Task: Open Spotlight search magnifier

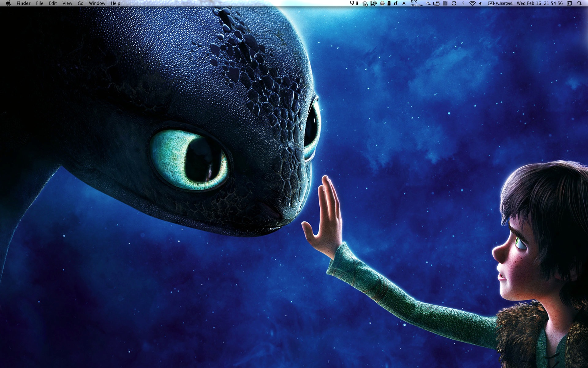Action: (579, 3)
